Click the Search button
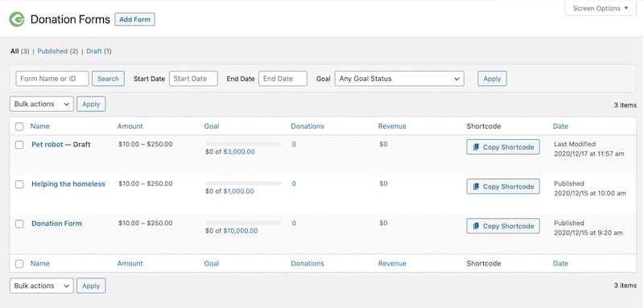Image resolution: width=644 pixels, height=308 pixels. (x=108, y=79)
